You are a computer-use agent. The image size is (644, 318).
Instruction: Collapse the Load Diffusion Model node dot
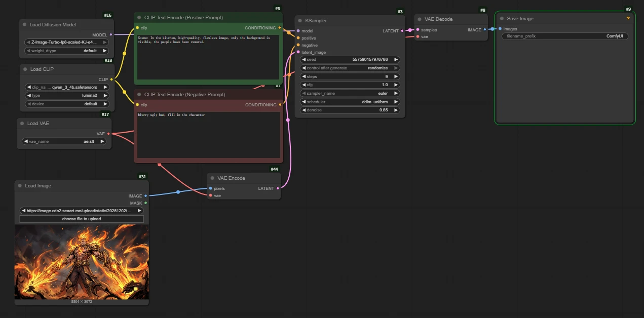(x=24, y=25)
